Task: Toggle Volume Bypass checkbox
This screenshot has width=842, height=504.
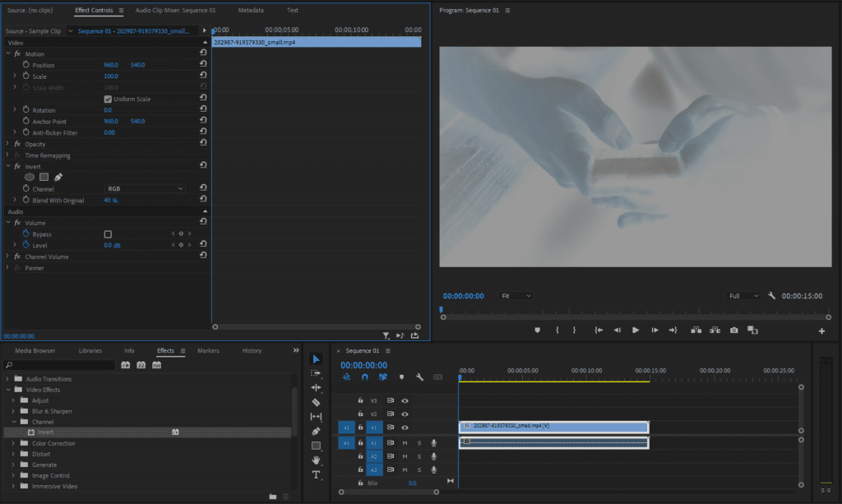Action: coord(108,234)
